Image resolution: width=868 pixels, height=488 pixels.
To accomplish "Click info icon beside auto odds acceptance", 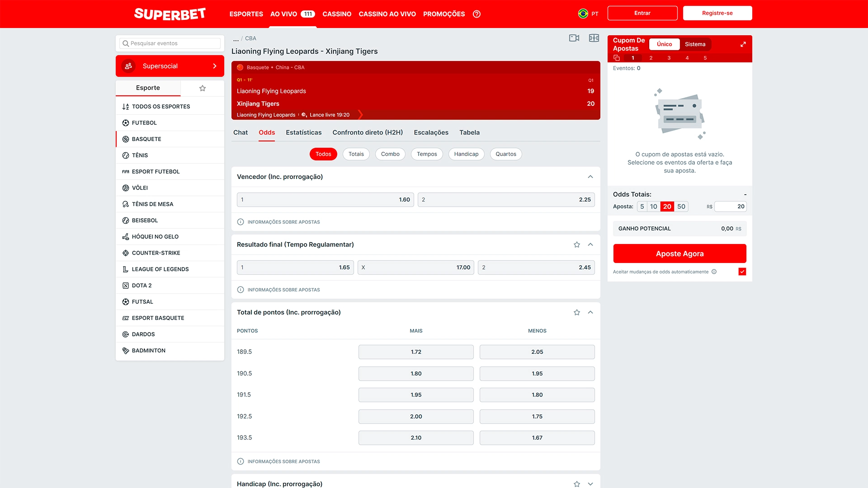I will point(714,272).
